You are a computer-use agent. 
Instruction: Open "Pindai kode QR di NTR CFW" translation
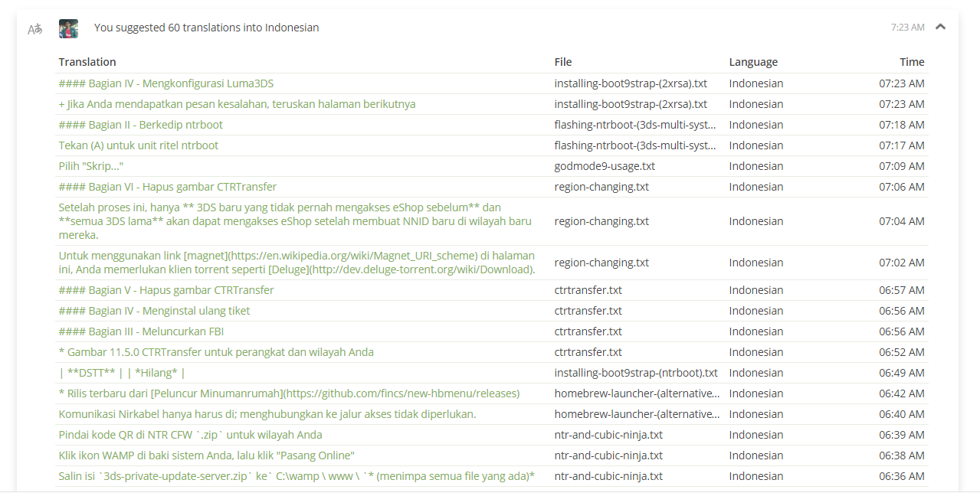[x=191, y=435]
